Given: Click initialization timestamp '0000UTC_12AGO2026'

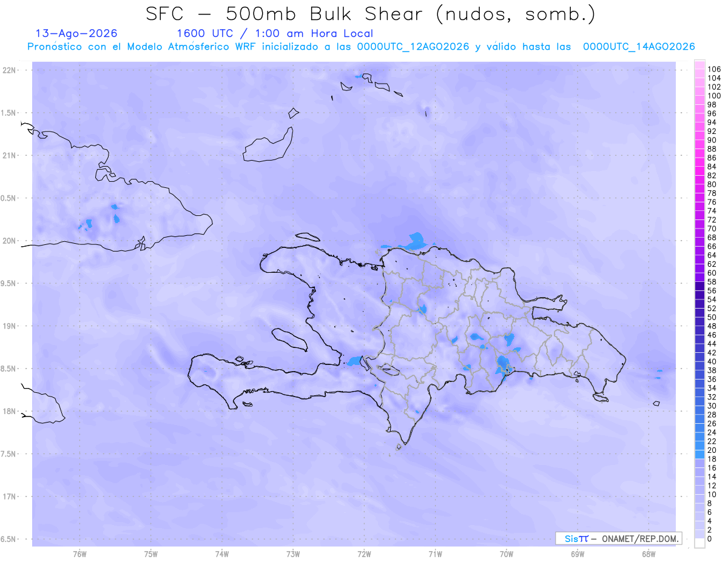Looking at the screenshot, I should coord(413,47).
